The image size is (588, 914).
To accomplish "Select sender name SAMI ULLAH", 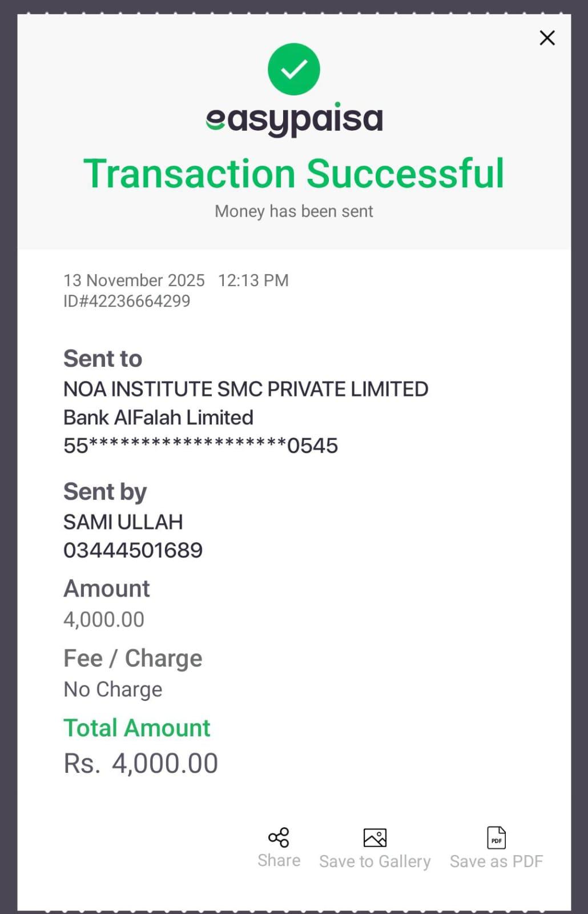I will 123,522.
